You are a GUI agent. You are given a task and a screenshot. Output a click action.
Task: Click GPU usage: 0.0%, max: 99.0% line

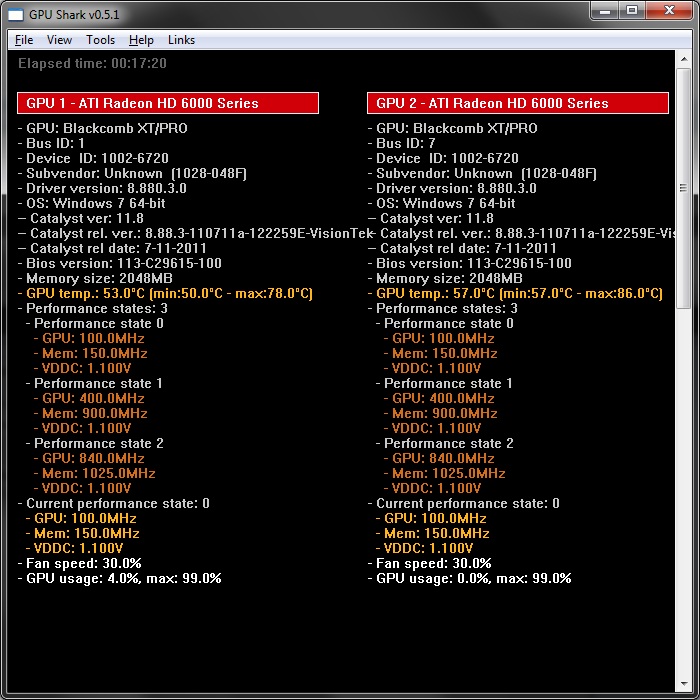(x=470, y=579)
